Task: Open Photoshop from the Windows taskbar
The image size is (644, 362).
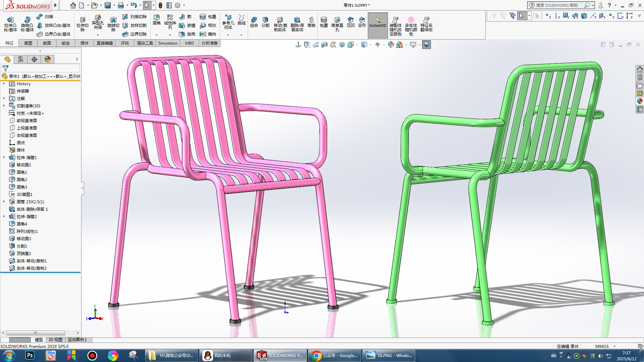Action: [x=30, y=355]
